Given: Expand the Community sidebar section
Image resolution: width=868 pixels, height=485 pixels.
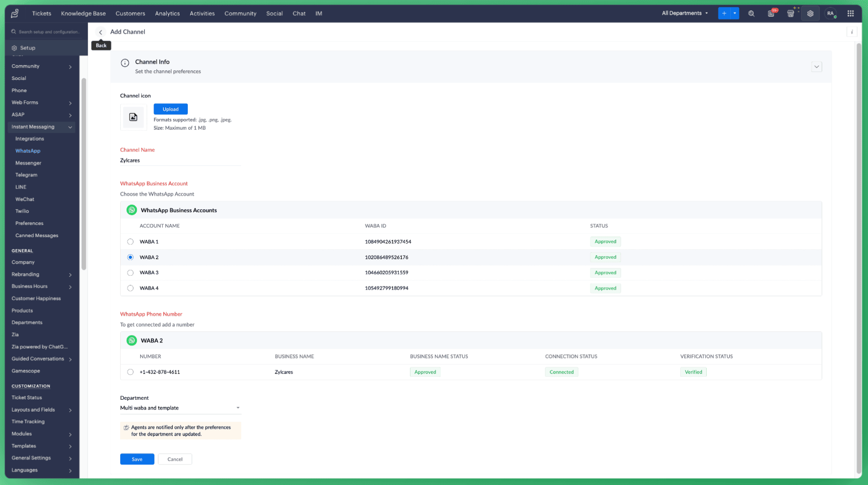Looking at the screenshot, I should click(x=70, y=67).
